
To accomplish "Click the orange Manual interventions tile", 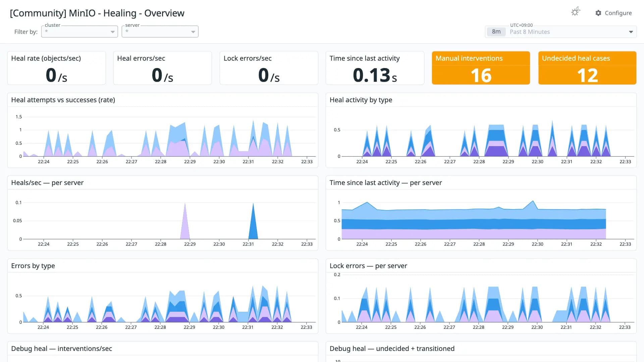I will click(x=481, y=68).
